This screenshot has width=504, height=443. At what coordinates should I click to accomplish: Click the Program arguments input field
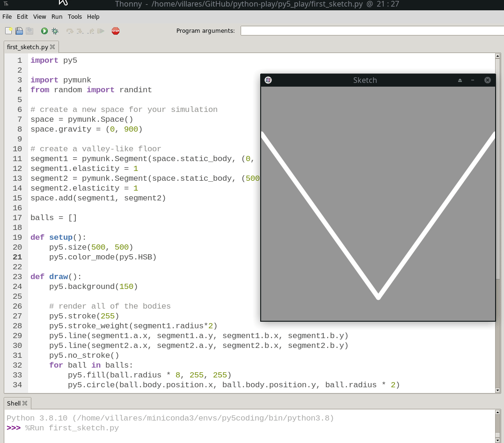[x=372, y=31]
